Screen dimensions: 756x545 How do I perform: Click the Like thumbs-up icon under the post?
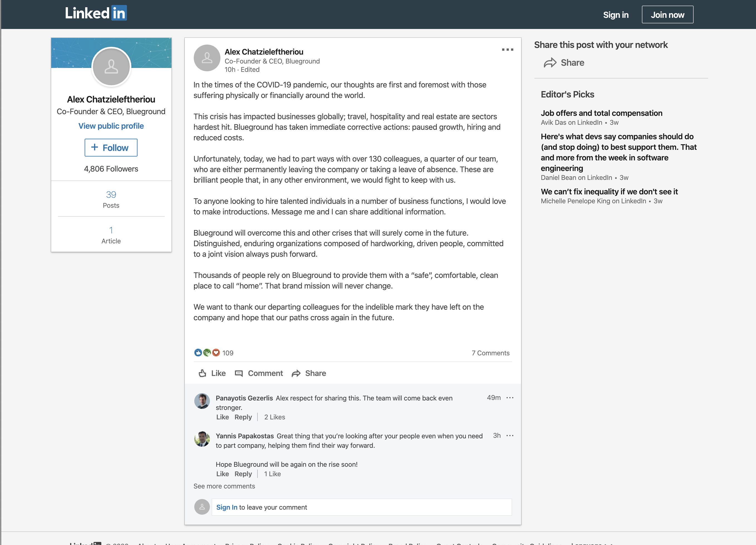click(202, 373)
